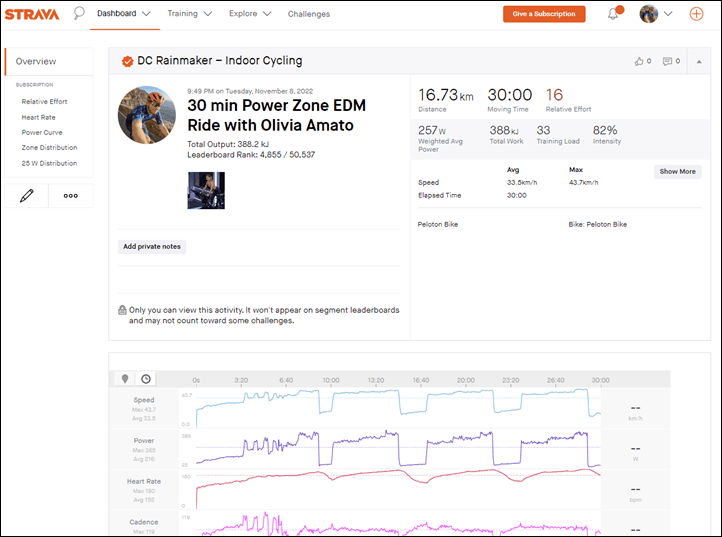Click the profile avatar in header
722x537 pixels.
(649, 14)
